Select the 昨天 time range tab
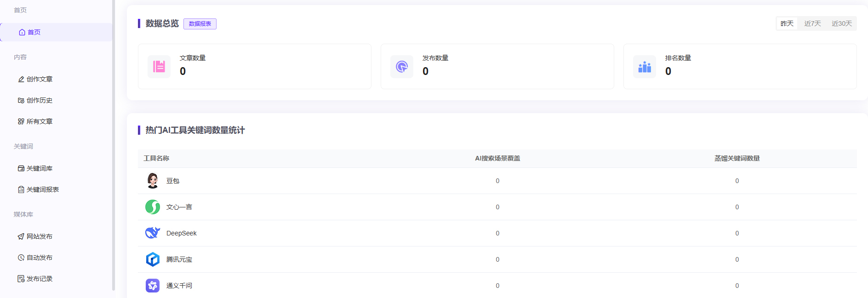Viewport: 868px width, 298px height. [x=787, y=23]
